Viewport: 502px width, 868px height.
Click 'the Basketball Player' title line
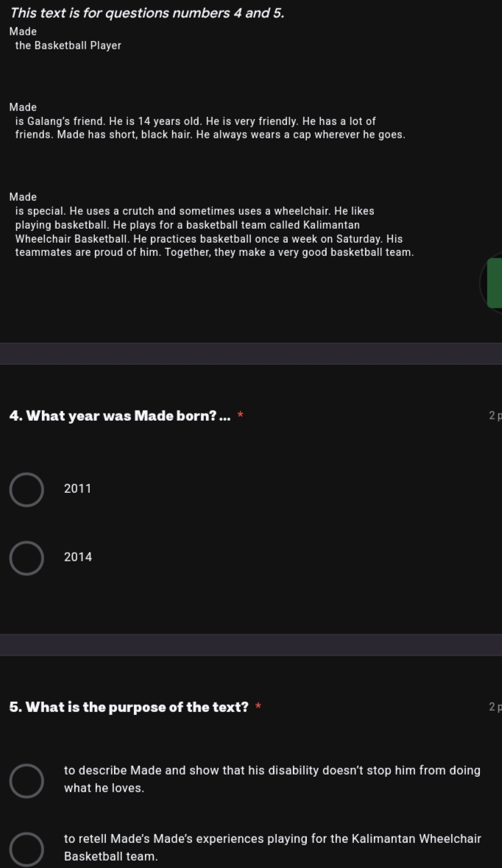68,46
